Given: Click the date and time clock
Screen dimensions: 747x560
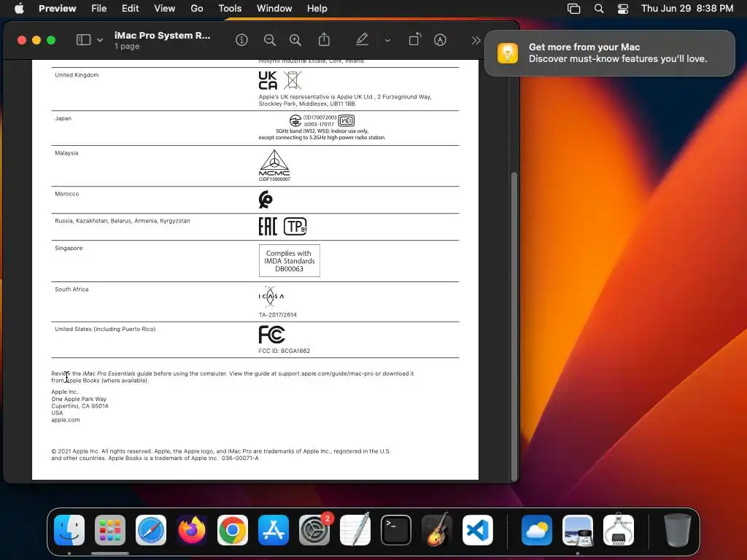Looking at the screenshot, I should 687,8.
